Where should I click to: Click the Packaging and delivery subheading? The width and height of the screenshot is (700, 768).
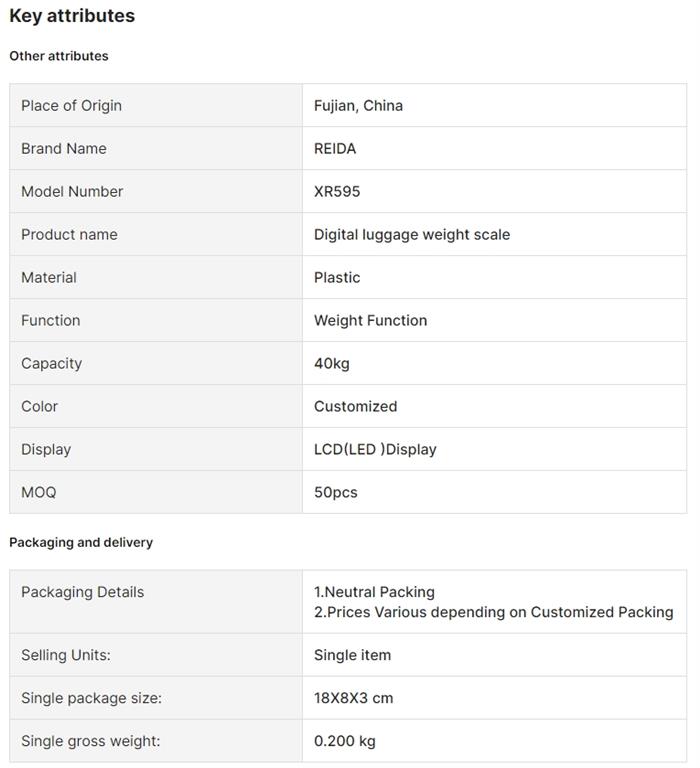pos(81,542)
